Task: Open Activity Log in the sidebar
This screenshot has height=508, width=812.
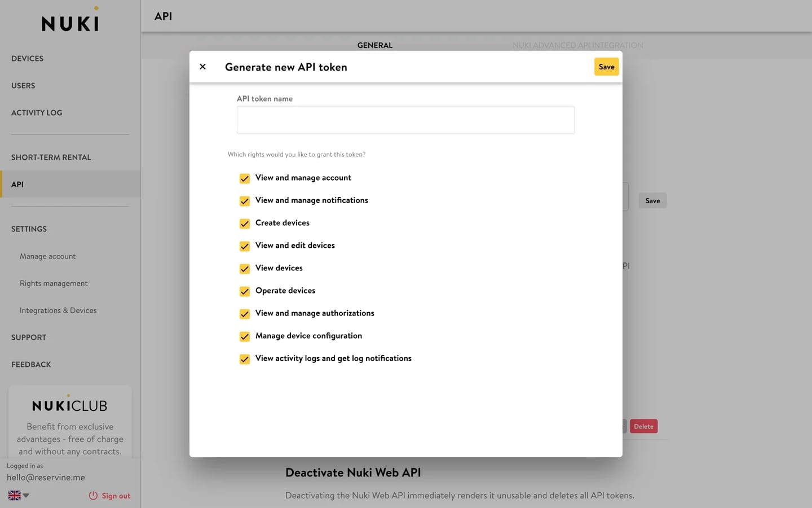Action: tap(37, 113)
